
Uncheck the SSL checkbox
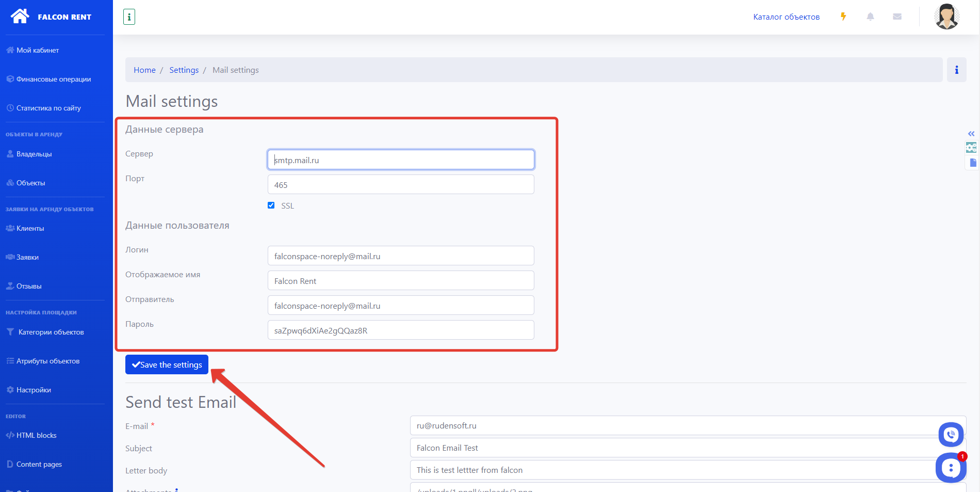[x=271, y=205]
